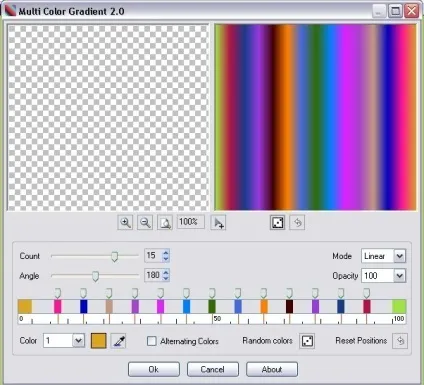
Task: Select the dark green color stop
Action: (x=212, y=306)
